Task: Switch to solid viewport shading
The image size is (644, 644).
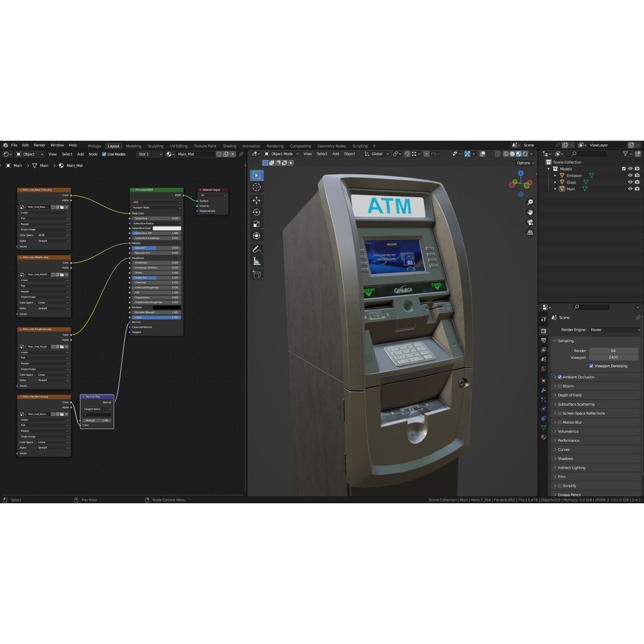Action: tap(512, 154)
